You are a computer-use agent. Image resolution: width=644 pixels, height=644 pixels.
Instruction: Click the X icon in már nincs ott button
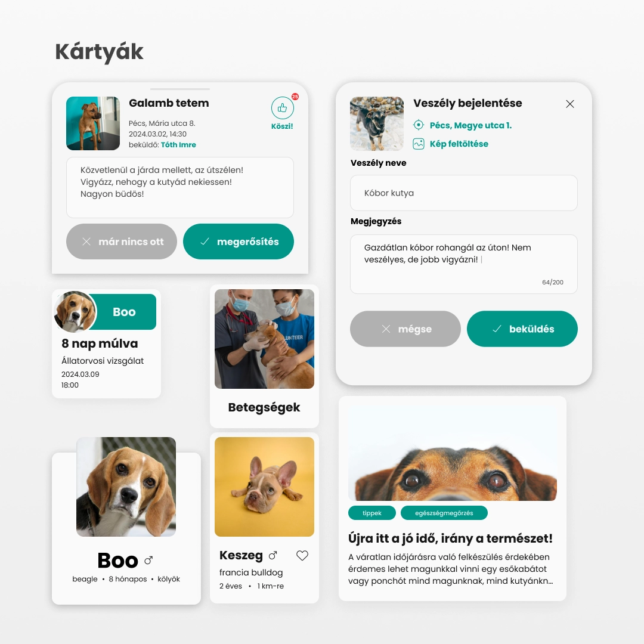[x=86, y=241]
